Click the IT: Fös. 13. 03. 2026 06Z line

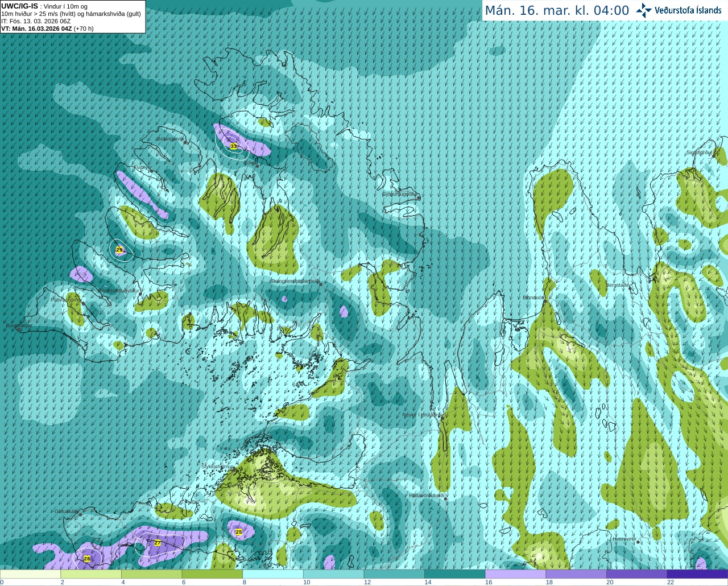36,21
